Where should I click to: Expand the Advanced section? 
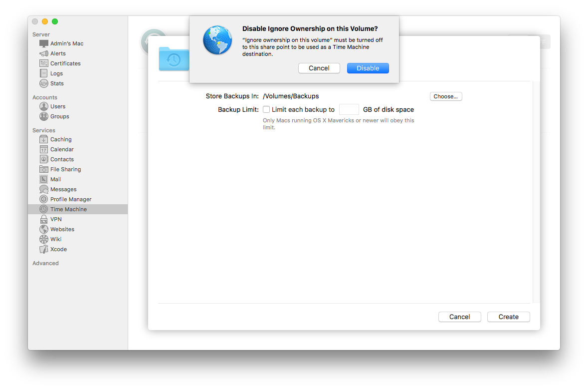[45, 263]
